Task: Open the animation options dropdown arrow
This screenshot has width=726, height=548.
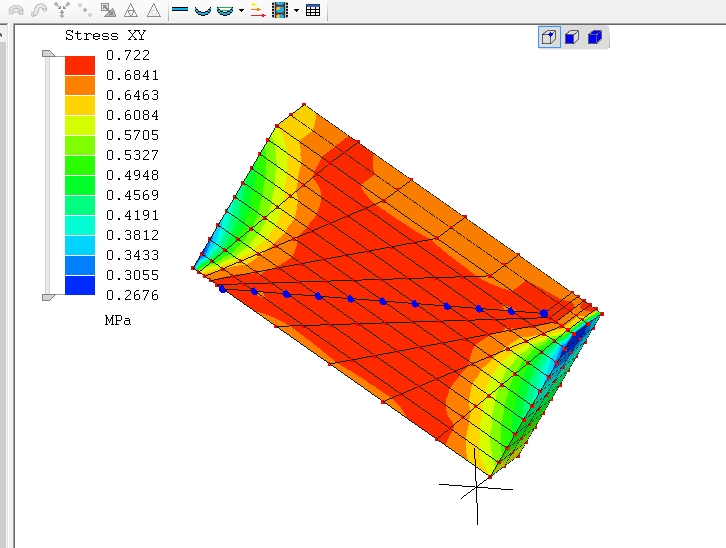Action: [x=296, y=10]
